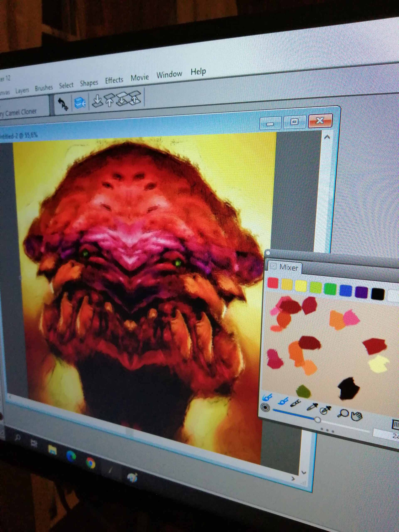Open the Select menu

(x=66, y=85)
